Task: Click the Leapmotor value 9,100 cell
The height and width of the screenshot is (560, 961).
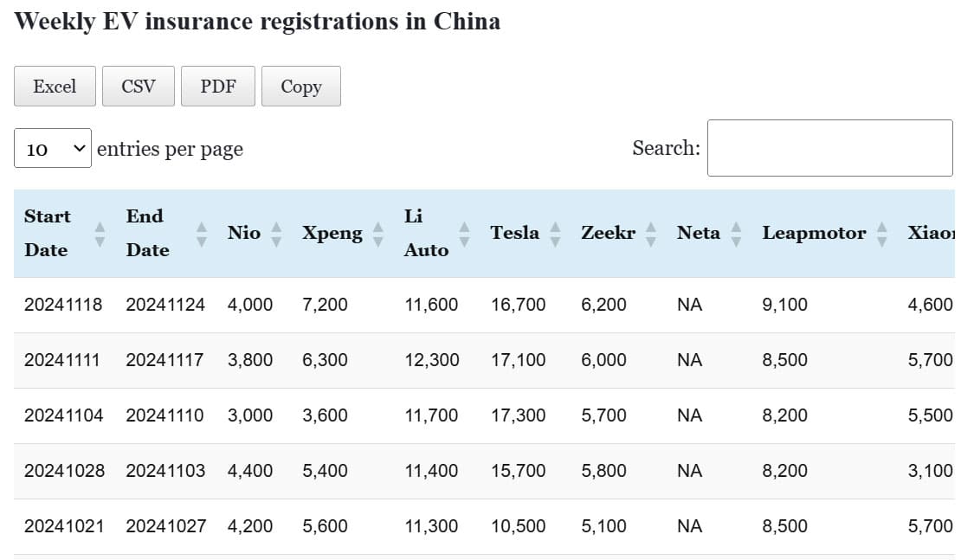Action: (x=784, y=305)
